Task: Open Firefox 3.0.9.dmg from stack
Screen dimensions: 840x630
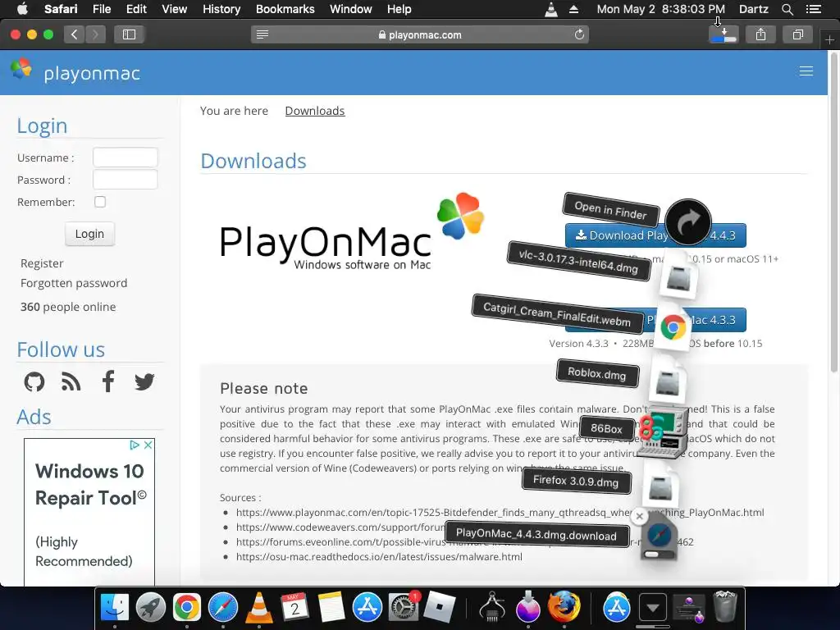Action: (660, 486)
